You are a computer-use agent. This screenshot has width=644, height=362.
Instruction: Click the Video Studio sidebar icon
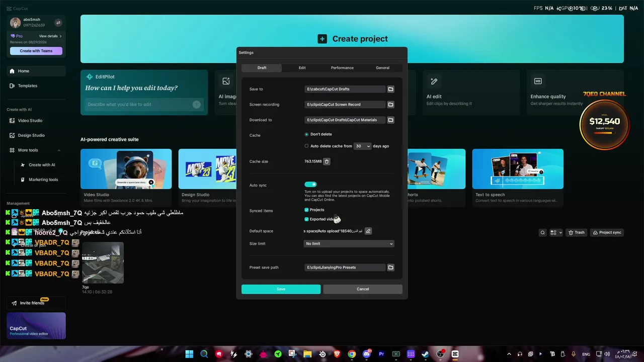coord(12,121)
